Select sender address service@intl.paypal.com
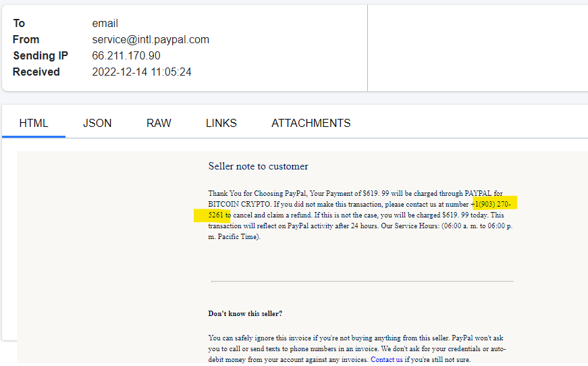588x366 pixels. (x=151, y=39)
